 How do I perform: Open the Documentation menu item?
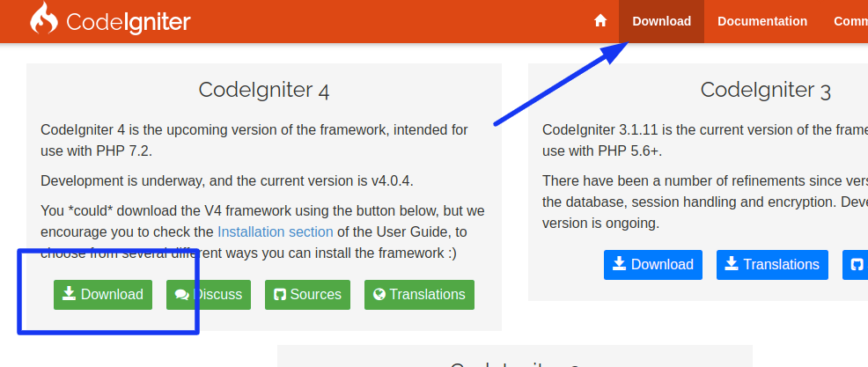tap(762, 22)
